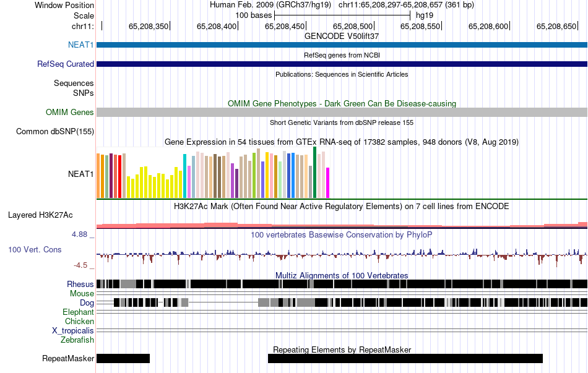
Task: Click the long right RepeatMasker black block
Action: pos(405,358)
